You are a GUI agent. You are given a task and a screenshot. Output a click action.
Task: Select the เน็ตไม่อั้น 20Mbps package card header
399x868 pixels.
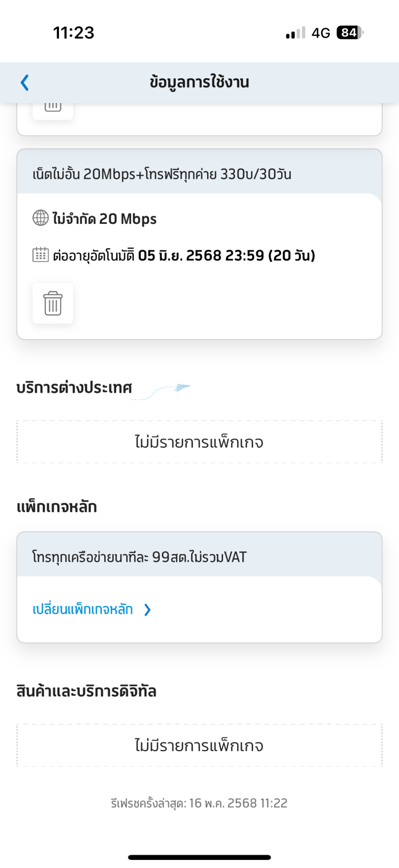(199, 172)
